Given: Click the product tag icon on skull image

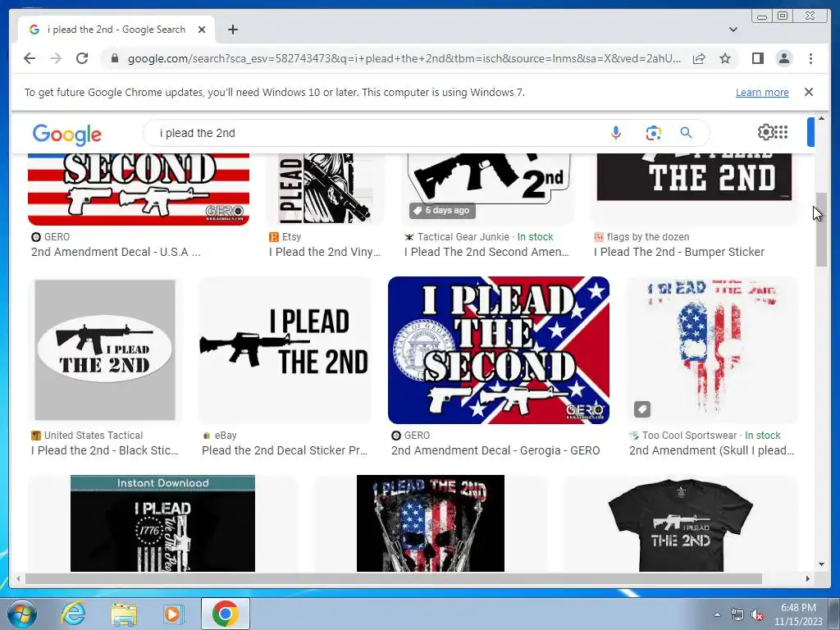Looking at the screenshot, I should tap(641, 410).
